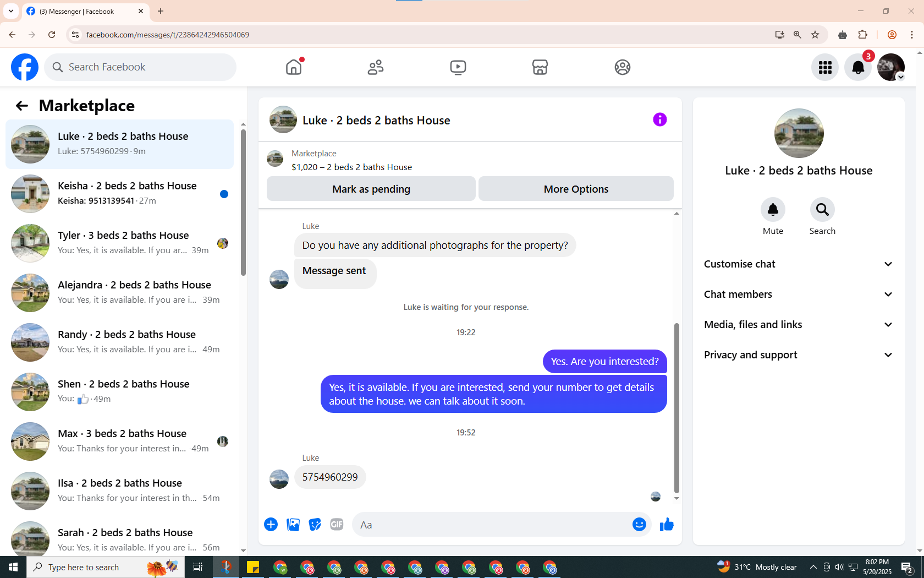The image size is (924, 578).
Task: Click install app icon in address bar
Action: [x=779, y=35]
